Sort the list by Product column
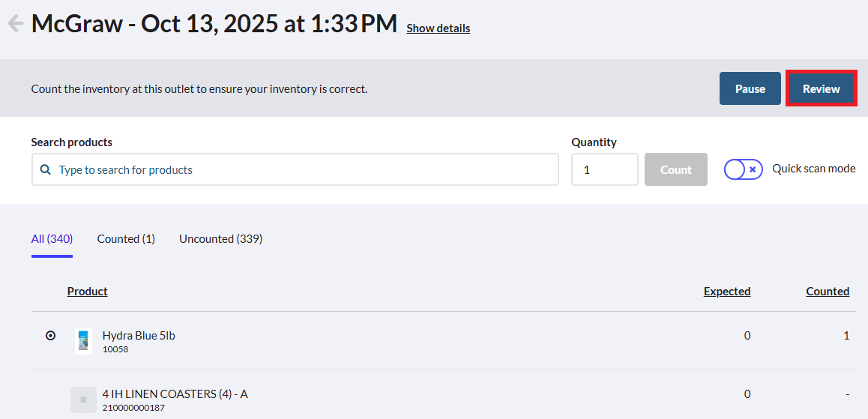 (x=88, y=291)
